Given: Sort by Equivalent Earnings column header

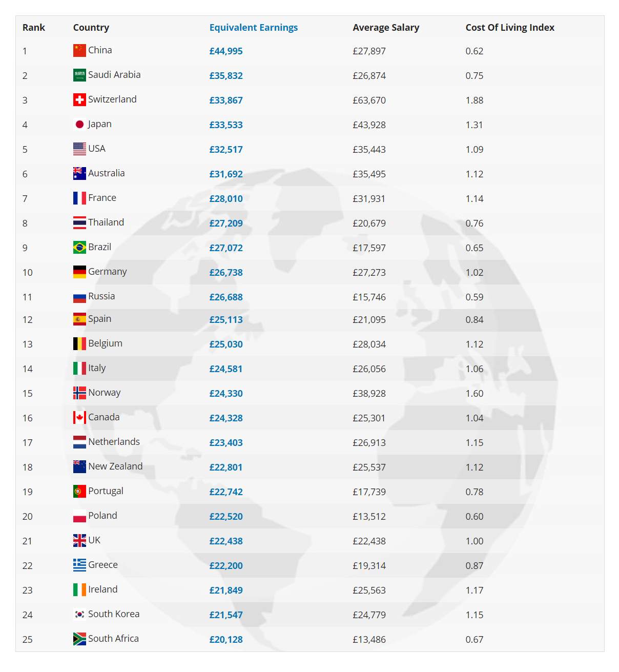Looking at the screenshot, I should pos(253,28).
